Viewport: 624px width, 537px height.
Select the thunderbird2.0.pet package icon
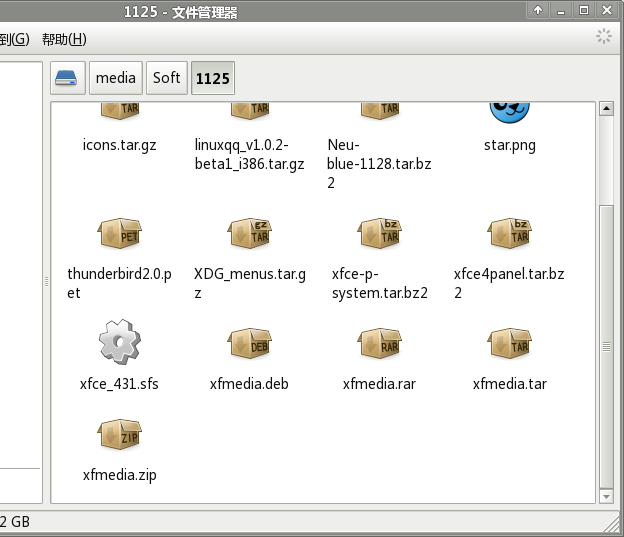coord(119,233)
